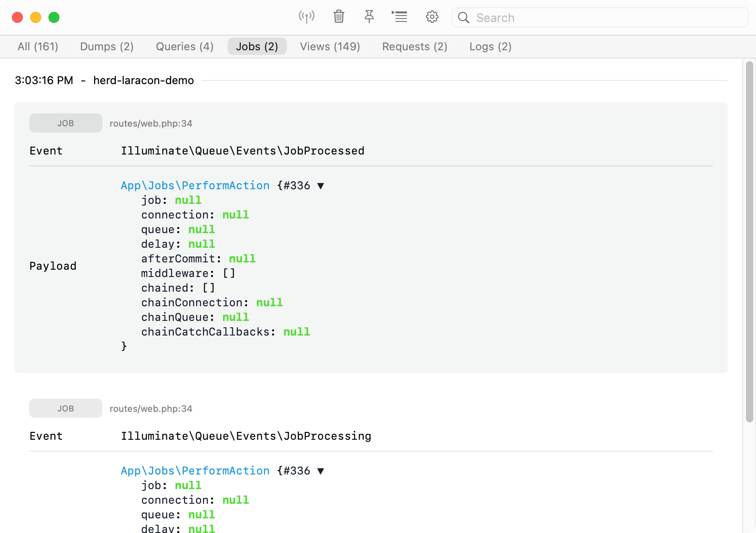Select the Jobs (2) tab
Viewport: 756px width, 533px height.
[257, 47]
